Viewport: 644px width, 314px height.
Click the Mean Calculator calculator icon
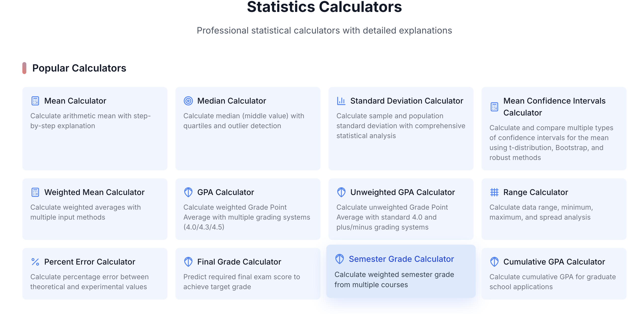pos(36,101)
